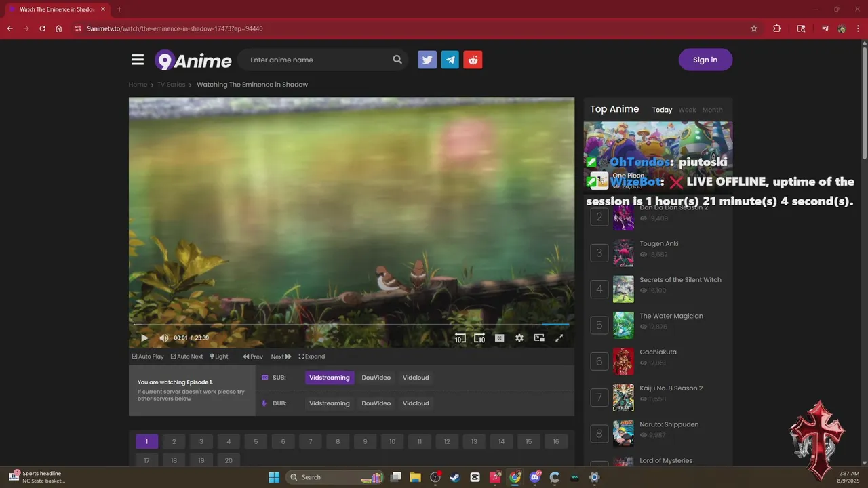868x488 pixels.
Task: Switch Top Anime to Today tab
Action: (662, 110)
